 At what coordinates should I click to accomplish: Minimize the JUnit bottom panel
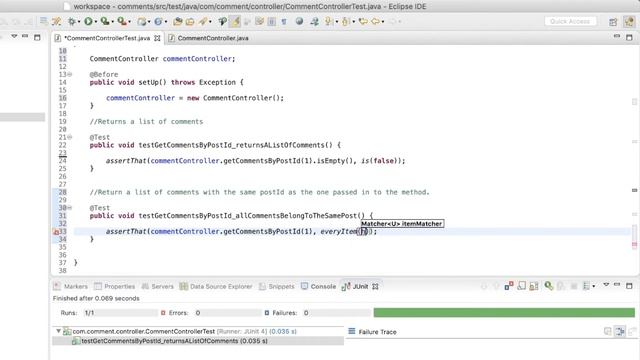click(617, 284)
